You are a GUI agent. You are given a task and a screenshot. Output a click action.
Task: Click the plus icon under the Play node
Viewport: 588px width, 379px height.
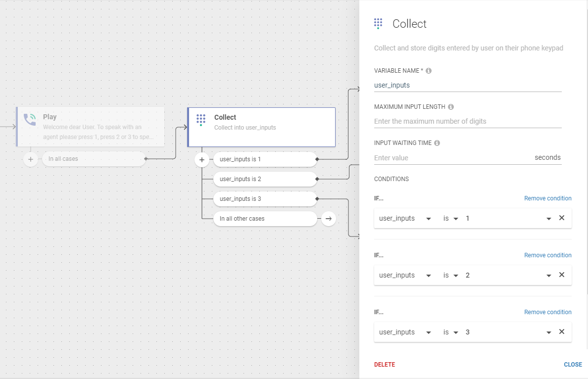[x=31, y=159]
